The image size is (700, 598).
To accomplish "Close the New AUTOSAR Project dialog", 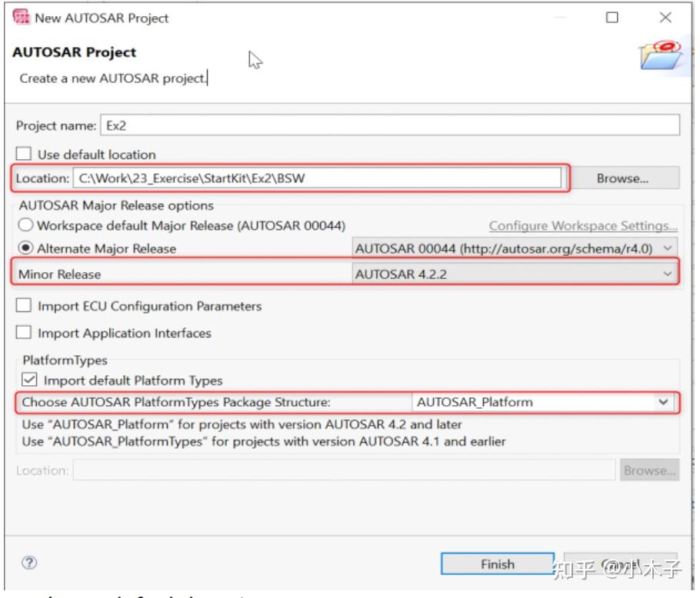I will 665,18.
